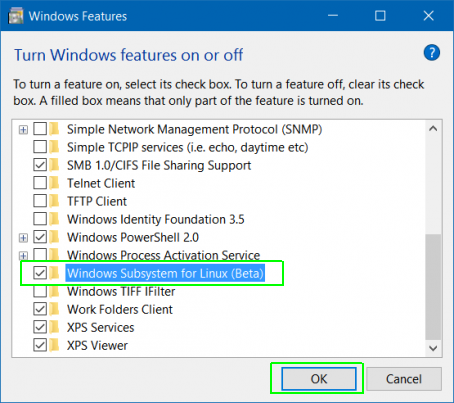Uncheck Windows Subsystem for Linux (Beta) checkbox
The image size is (454, 403).
pyautogui.click(x=40, y=273)
